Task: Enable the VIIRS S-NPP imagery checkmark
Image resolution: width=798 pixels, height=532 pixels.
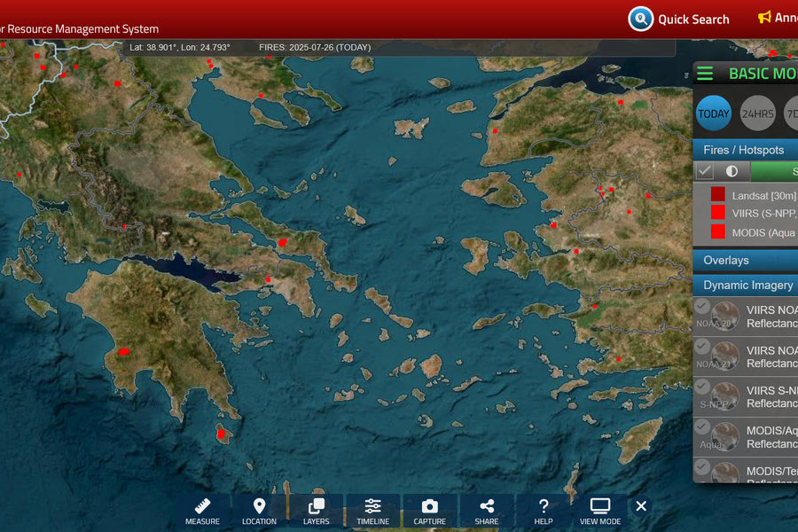Action: pyautogui.click(x=702, y=387)
